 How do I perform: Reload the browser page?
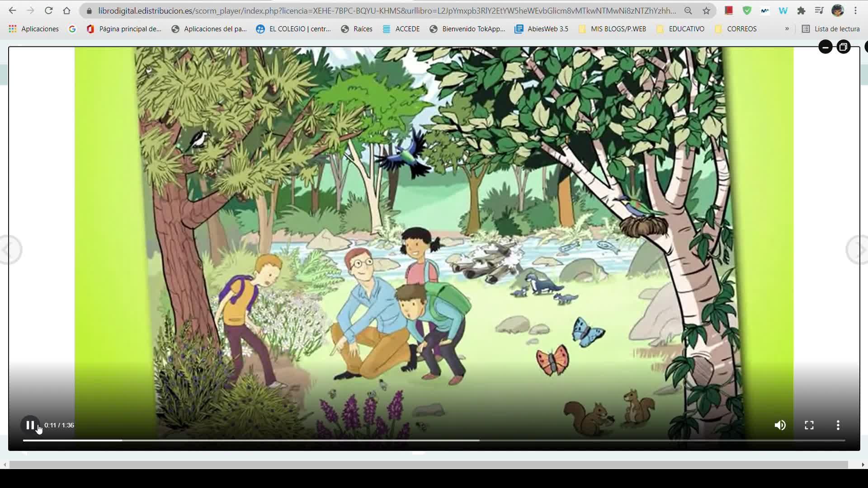point(48,10)
